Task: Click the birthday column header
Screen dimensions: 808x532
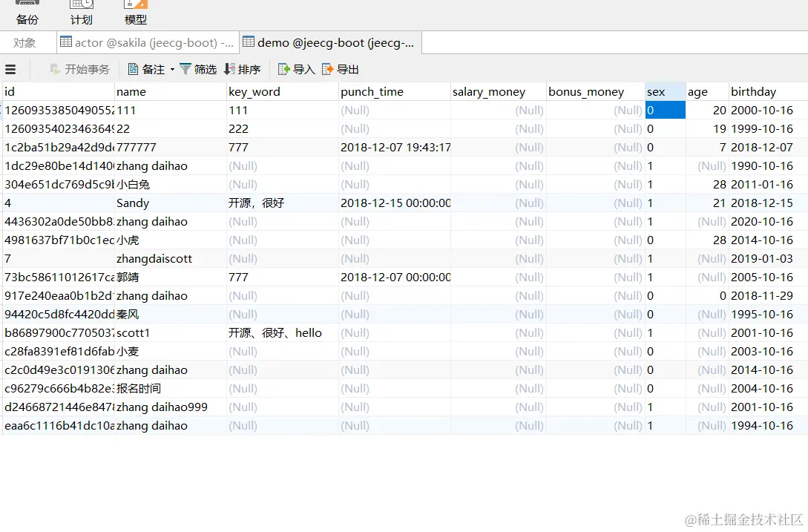Action: [769, 92]
